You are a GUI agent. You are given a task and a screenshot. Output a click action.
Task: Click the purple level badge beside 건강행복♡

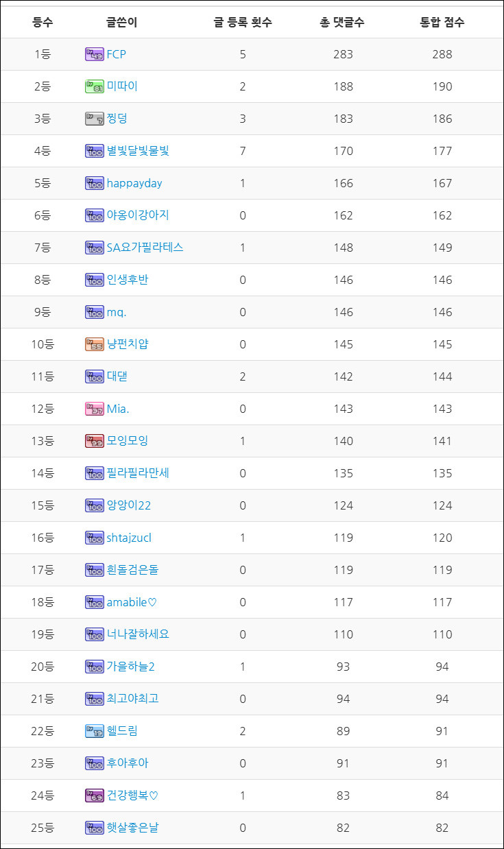pyautogui.click(x=94, y=796)
